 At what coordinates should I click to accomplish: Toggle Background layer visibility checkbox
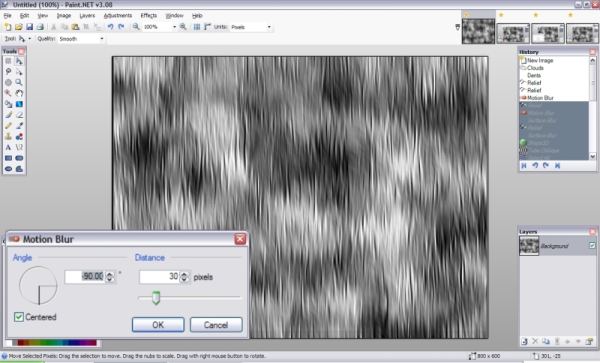click(592, 245)
